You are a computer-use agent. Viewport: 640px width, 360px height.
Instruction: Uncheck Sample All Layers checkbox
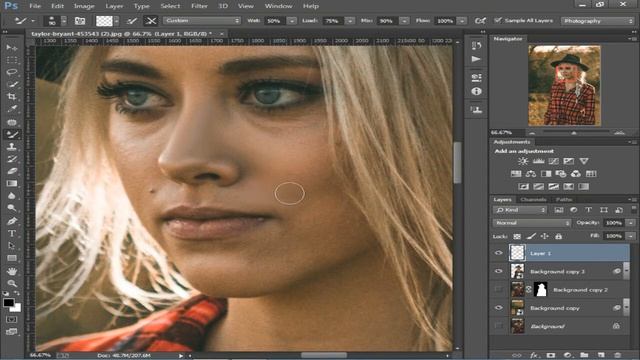click(x=498, y=20)
